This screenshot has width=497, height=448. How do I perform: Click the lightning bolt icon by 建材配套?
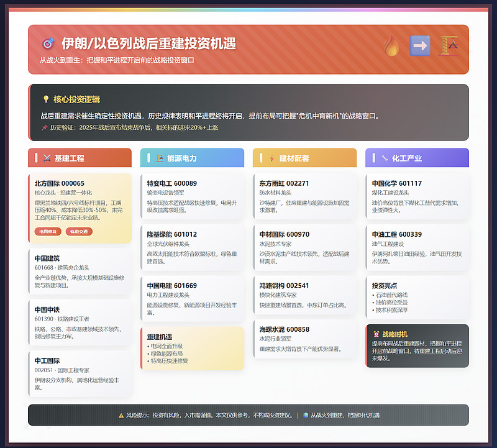tap(271, 158)
